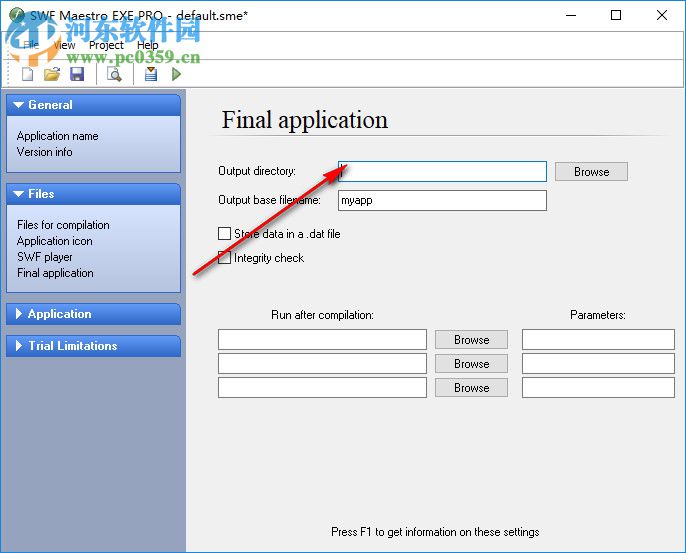Close the SWF Maestro window

[x=662, y=15]
